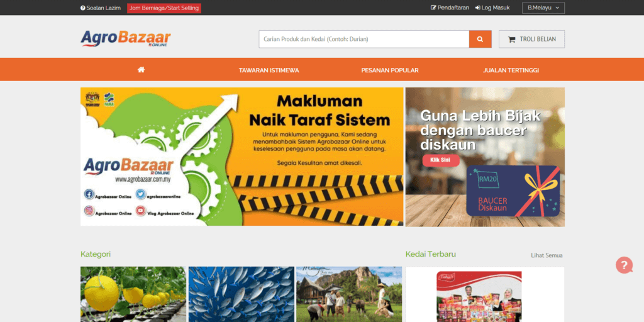
Task: Open the Troli Belian cart button
Action: click(x=531, y=39)
